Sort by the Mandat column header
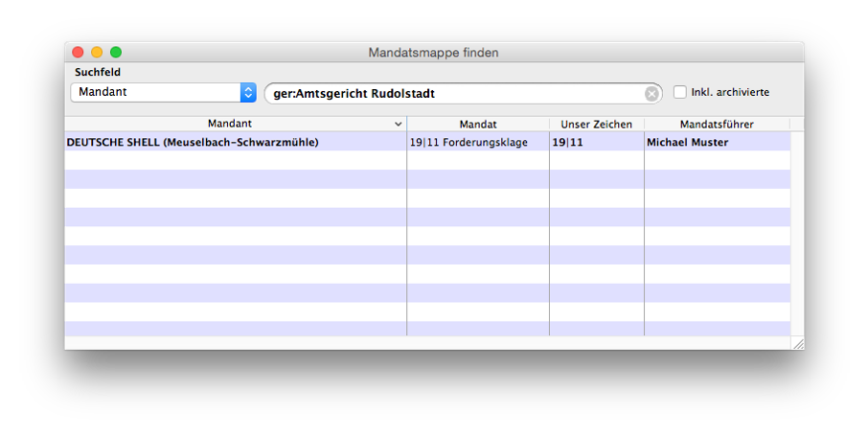 pyautogui.click(x=478, y=124)
